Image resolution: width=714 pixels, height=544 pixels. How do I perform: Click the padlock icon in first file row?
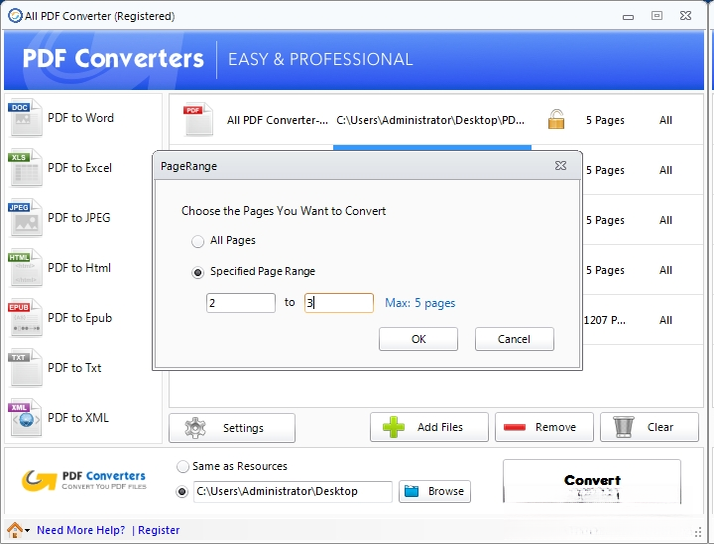tap(556, 119)
